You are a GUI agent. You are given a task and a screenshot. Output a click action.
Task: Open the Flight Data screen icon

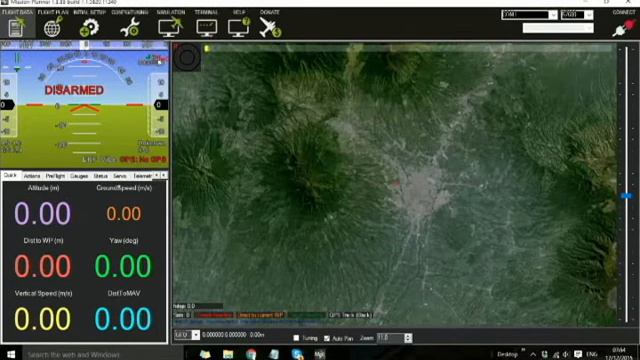click(17, 28)
